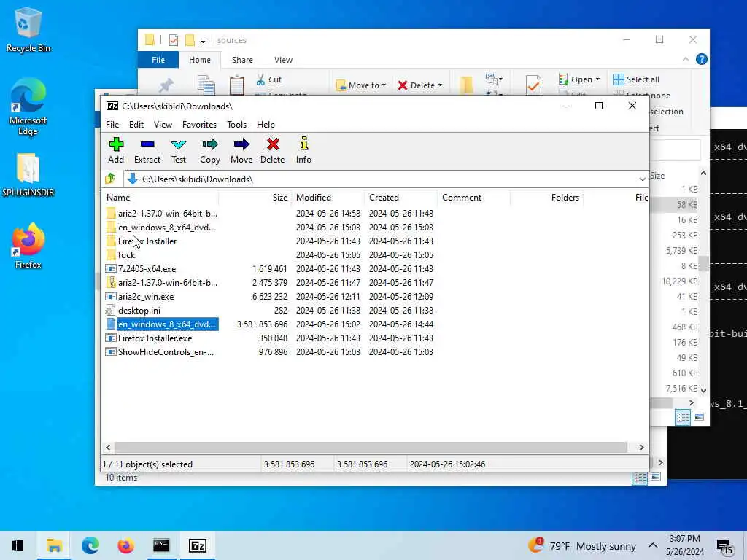Select the 7z2405-x64.exe file
Screen dimensions: 747x560
(147, 268)
